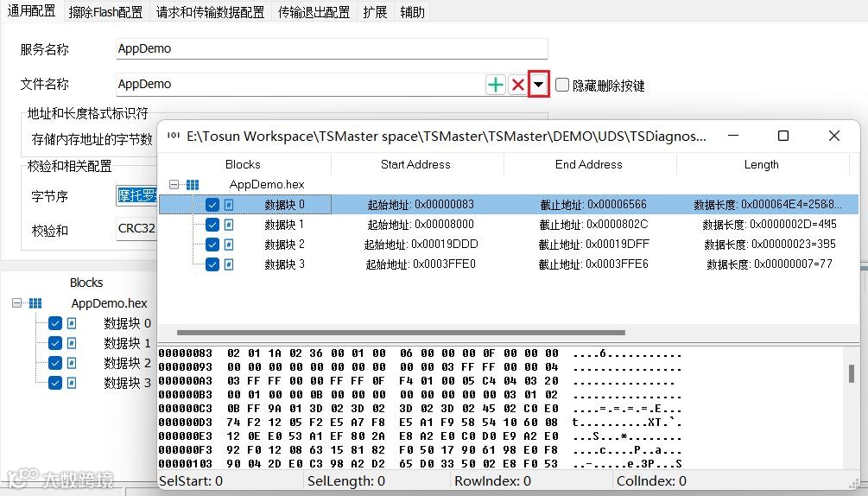Click hex row address 00000103
Screen dimensions: 868x496
tap(186, 464)
